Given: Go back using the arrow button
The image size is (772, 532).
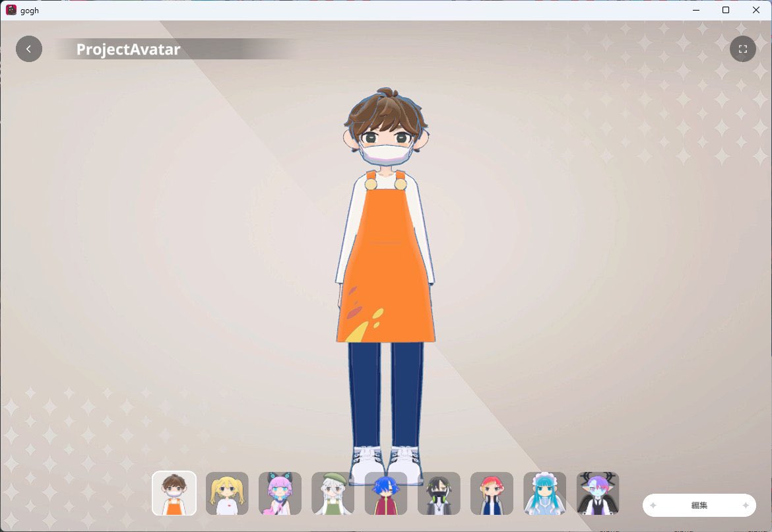Looking at the screenshot, I should coord(29,49).
